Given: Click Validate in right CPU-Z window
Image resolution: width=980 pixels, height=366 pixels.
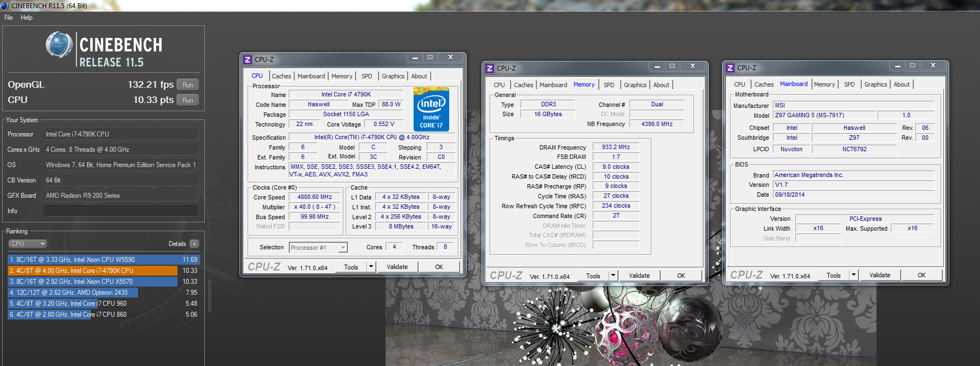Looking at the screenshot, I should [880, 276].
